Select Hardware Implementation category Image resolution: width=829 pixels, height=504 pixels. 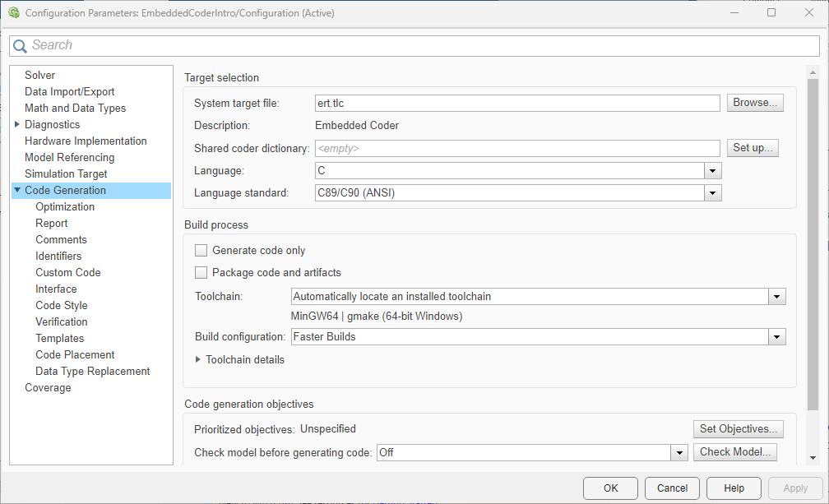86,141
